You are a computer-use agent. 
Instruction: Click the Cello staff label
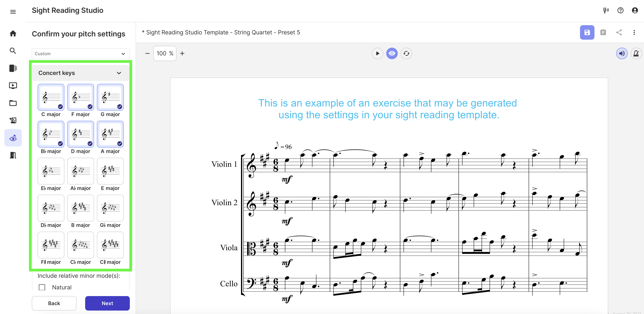point(229,284)
